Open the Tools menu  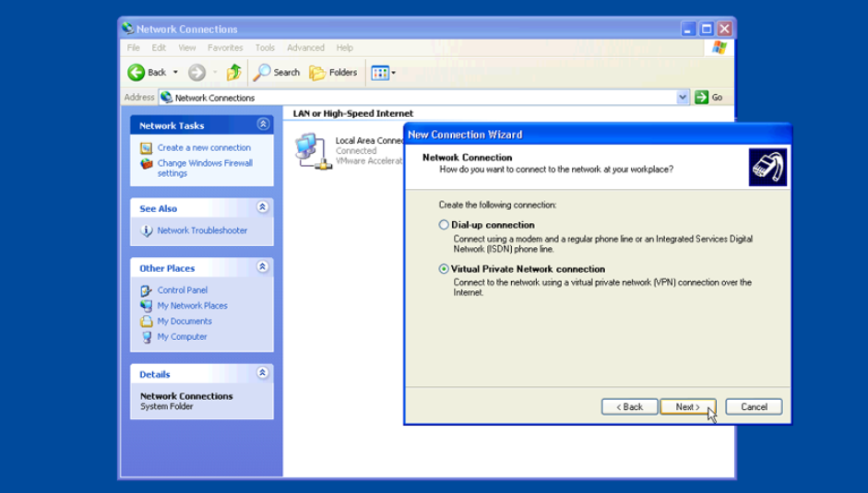click(x=265, y=48)
